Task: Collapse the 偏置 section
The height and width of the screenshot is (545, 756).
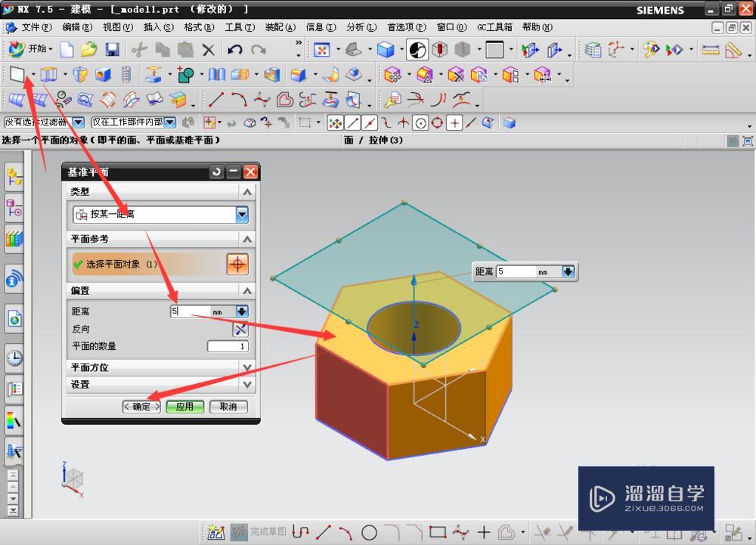Action: click(x=247, y=290)
